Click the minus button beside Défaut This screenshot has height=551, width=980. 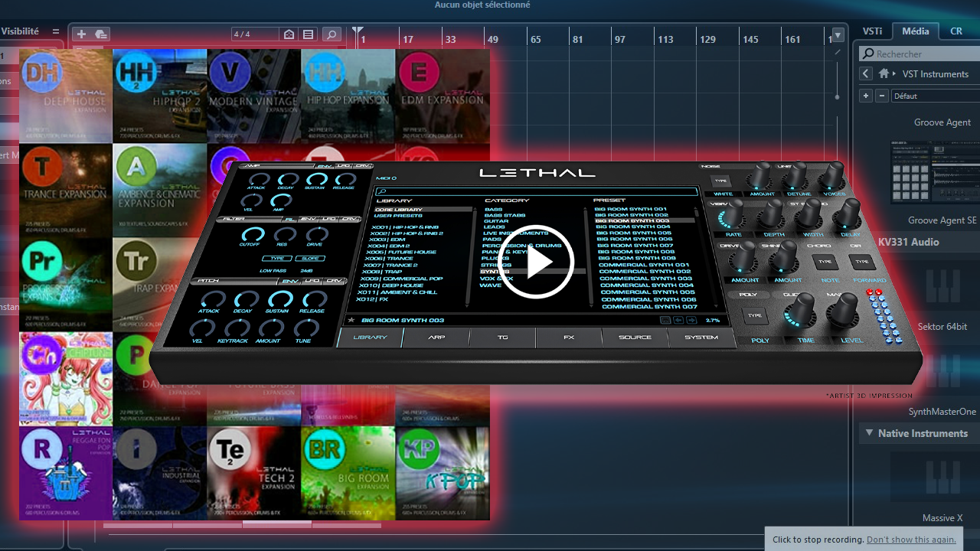882,96
